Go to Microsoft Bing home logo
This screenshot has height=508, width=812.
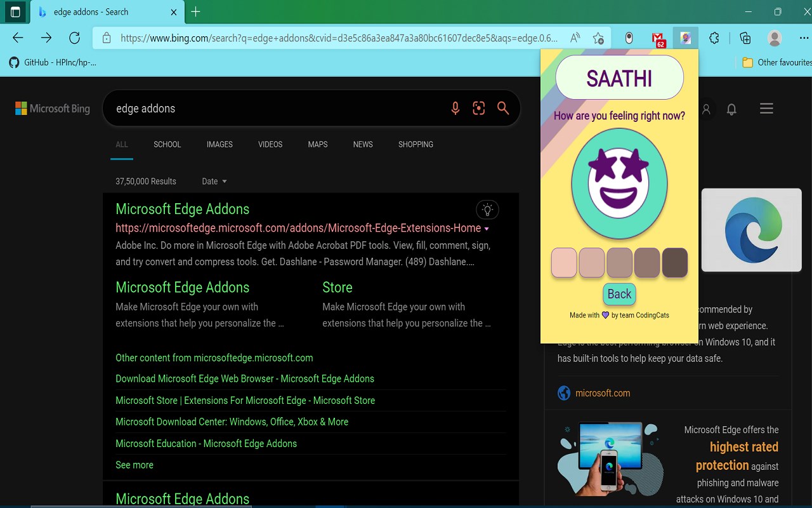point(53,109)
